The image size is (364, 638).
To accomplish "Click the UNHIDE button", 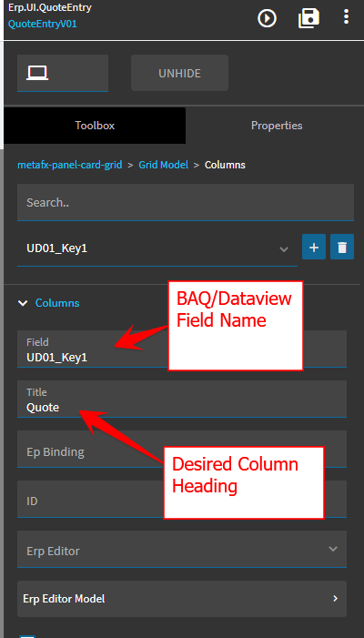I will coord(180,73).
